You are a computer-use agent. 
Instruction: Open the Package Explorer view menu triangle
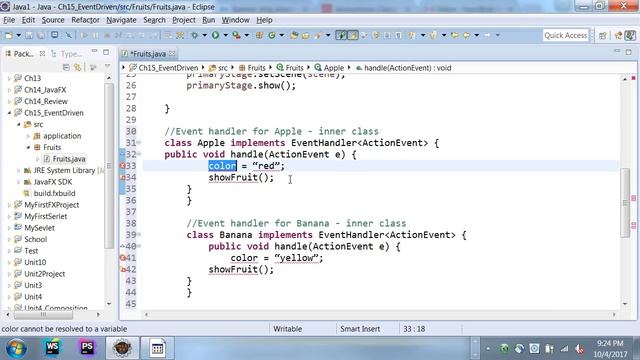(108, 67)
